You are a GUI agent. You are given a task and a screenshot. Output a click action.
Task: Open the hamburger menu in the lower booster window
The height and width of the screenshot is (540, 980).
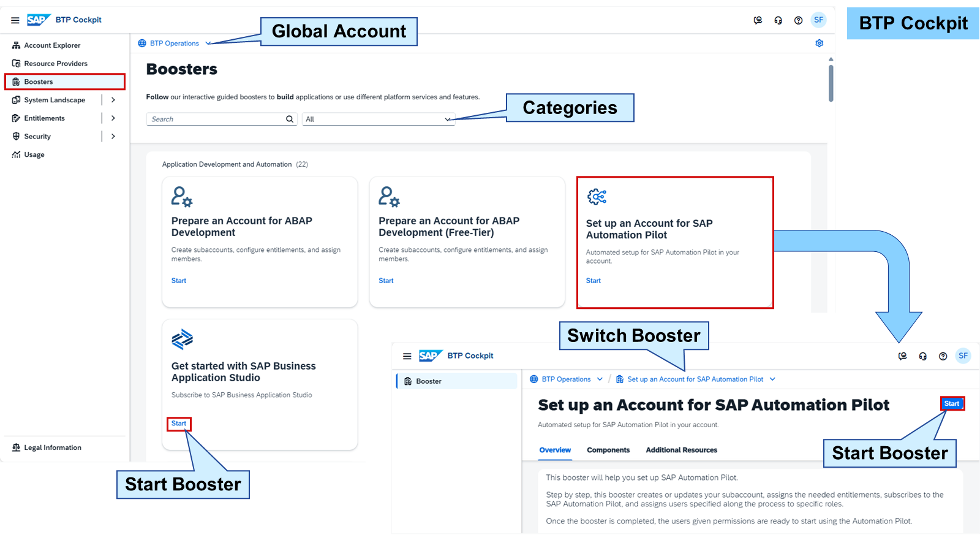[407, 356]
